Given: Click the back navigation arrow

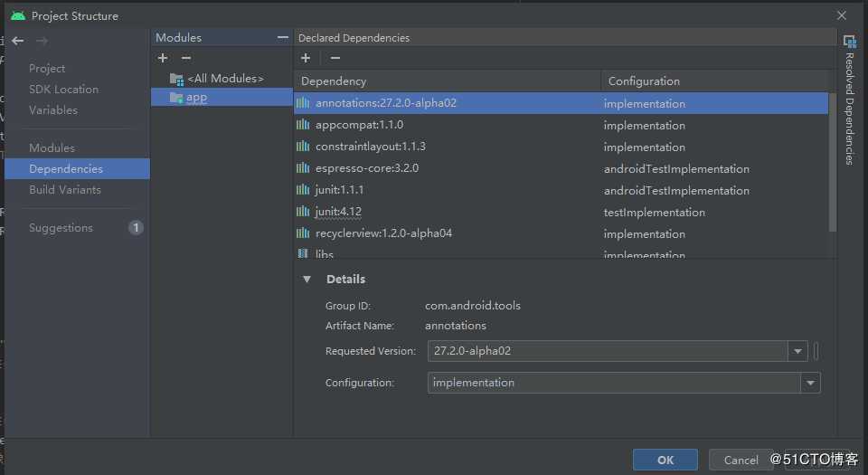Looking at the screenshot, I should click(x=18, y=41).
